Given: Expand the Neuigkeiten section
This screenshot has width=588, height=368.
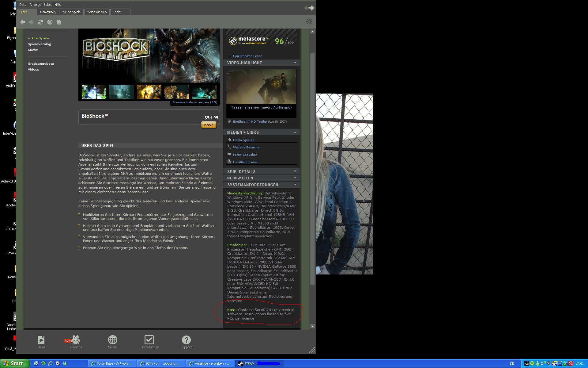Looking at the screenshot, I should [x=295, y=178].
